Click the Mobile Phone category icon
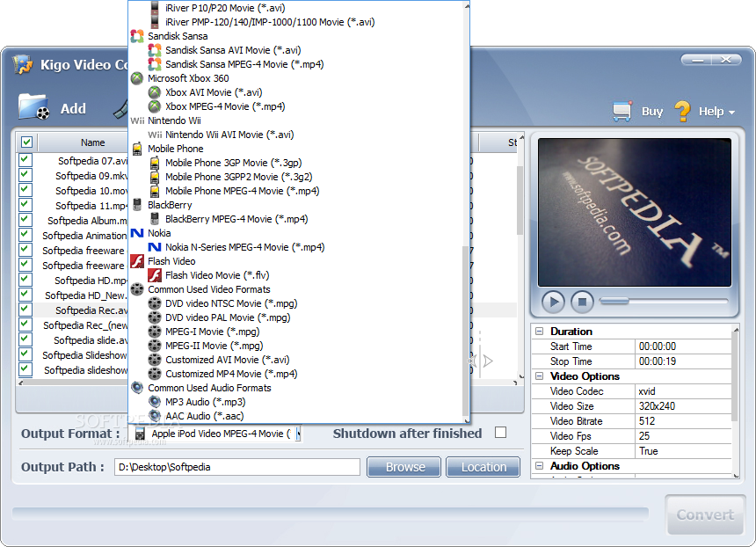 click(137, 149)
